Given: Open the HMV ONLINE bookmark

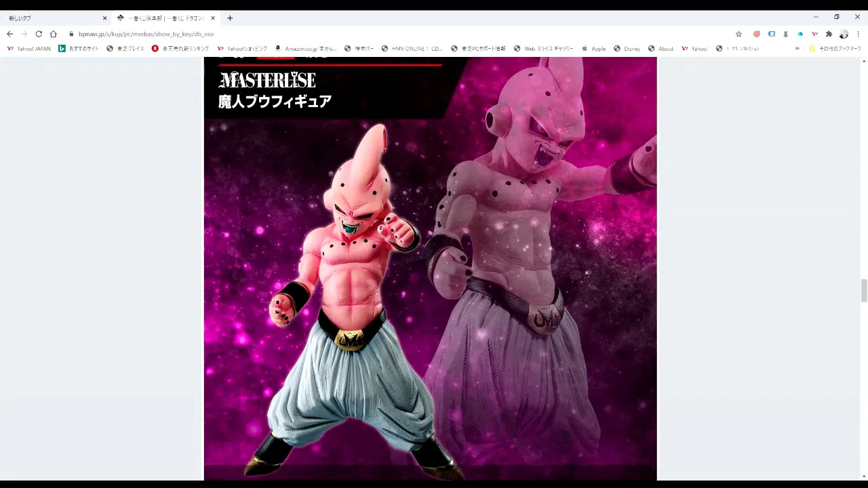Looking at the screenshot, I should point(412,49).
